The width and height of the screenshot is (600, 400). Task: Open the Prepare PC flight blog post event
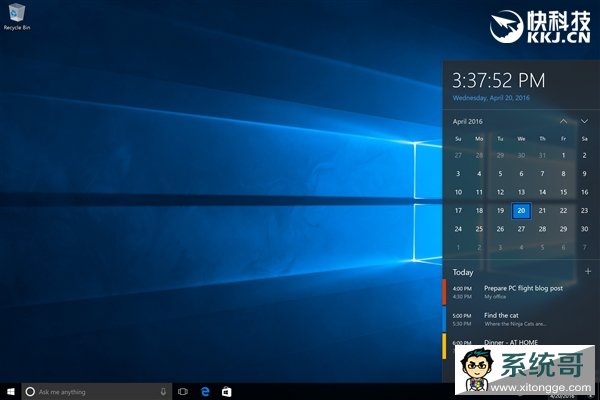point(521,292)
